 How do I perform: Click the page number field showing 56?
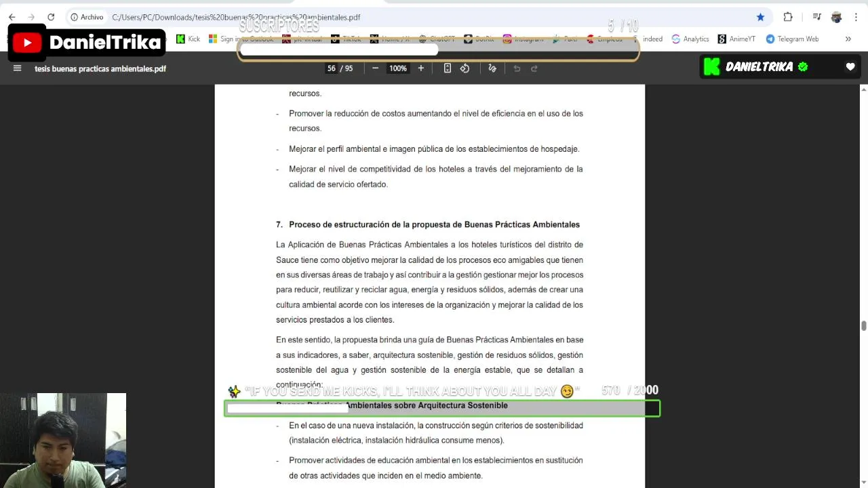332,68
